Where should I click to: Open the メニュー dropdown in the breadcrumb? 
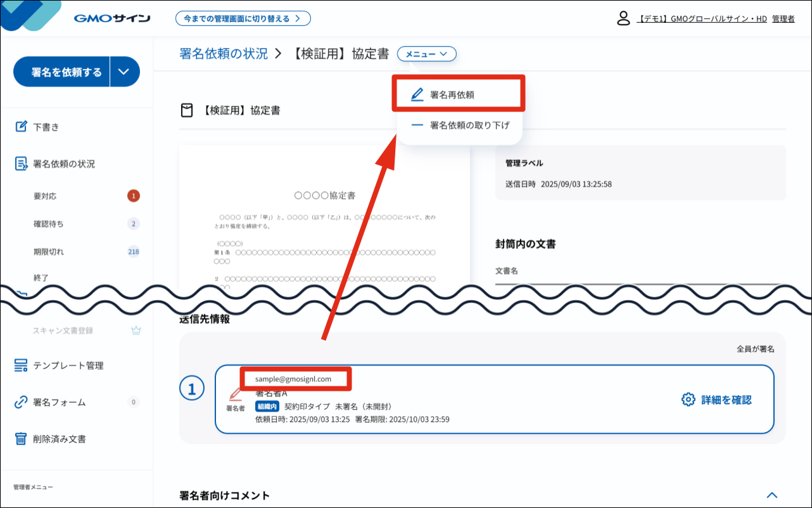coord(426,54)
